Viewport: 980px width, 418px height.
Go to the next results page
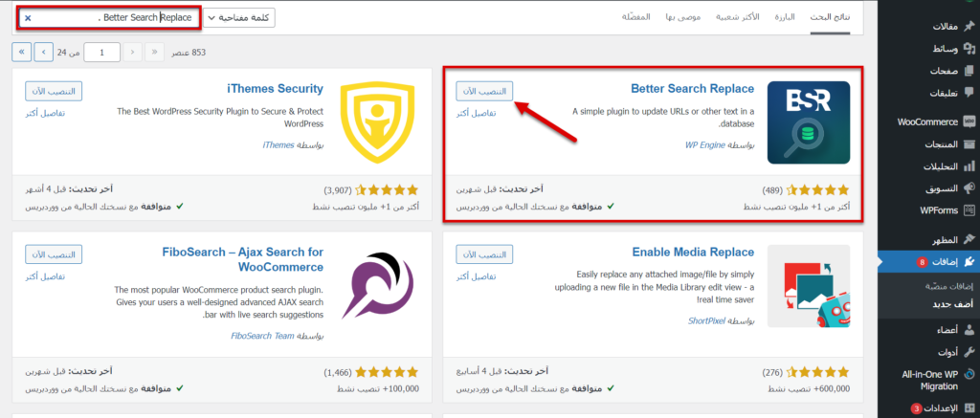tap(43, 52)
